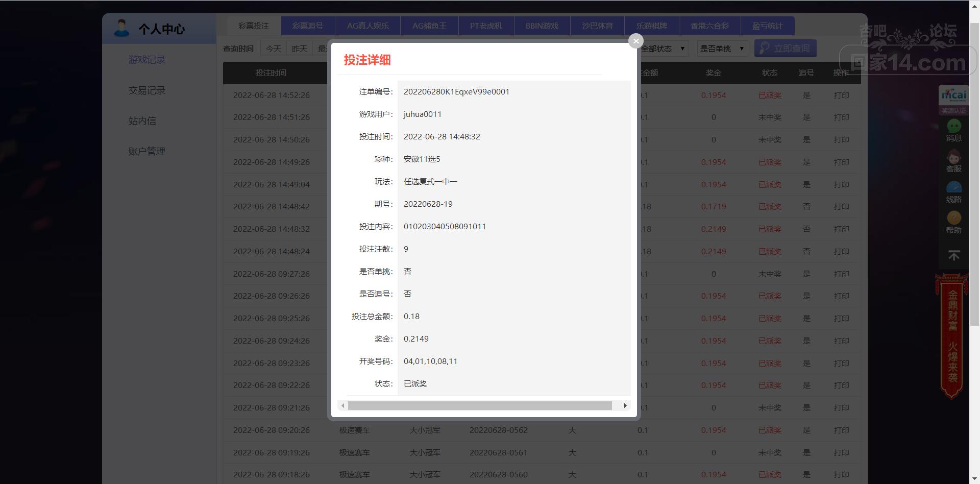Click the prize value 0.2149 in dialog
The height and width of the screenshot is (484, 980).
(x=416, y=339)
